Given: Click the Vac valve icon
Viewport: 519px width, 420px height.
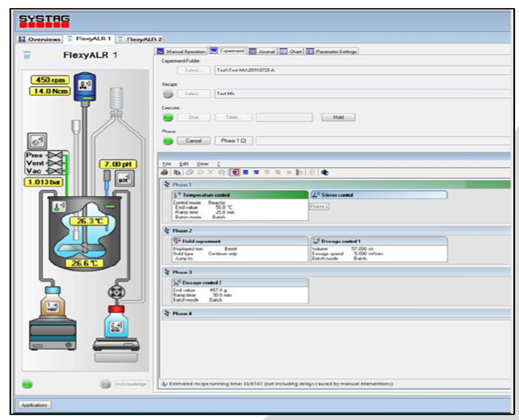Looking at the screenshot, I should [56, 169].
